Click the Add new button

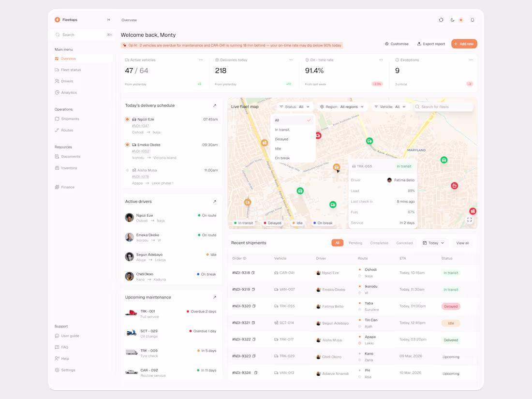coord(464,44)
